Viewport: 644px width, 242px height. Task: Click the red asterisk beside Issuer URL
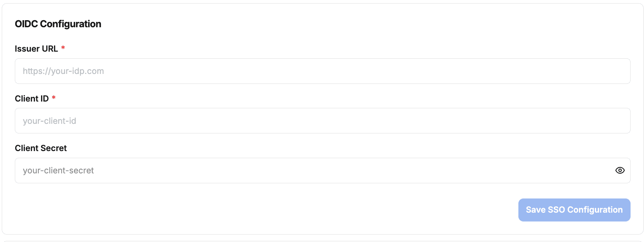pyautogui.click(x=63, y=48)
